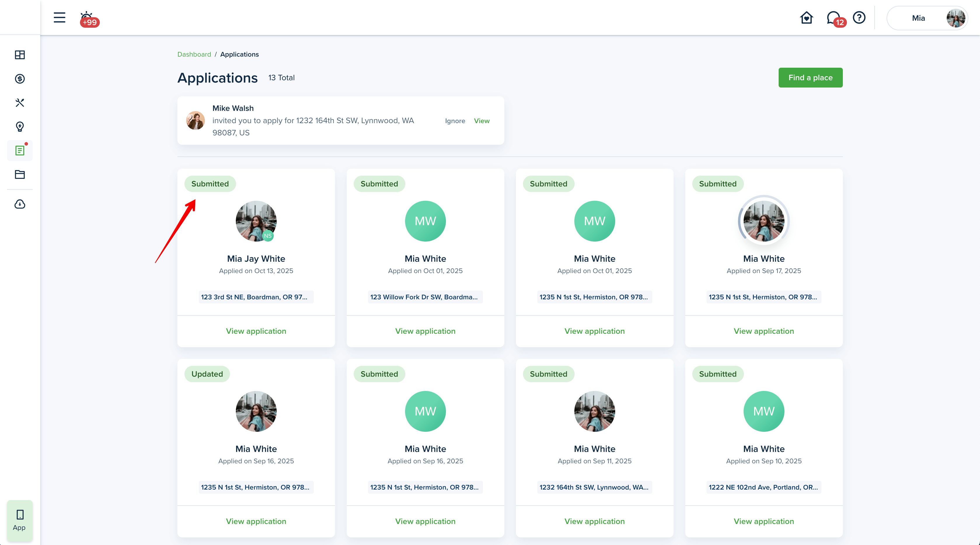Open the Mia profile dropdown

(x=927, y=18)
